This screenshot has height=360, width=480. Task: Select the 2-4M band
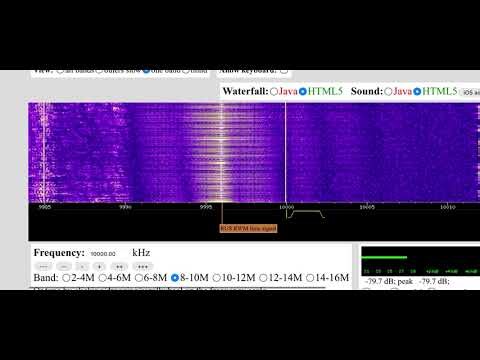(x=66, y=278)
